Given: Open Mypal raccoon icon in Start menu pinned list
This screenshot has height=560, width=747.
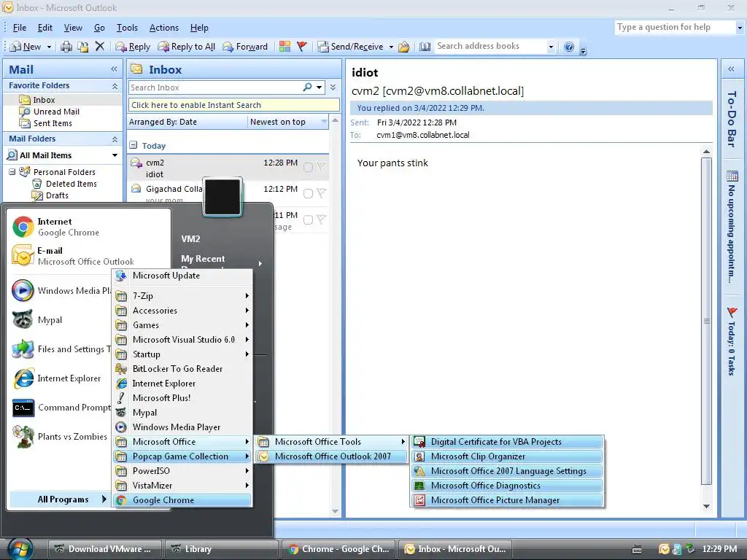Looking at the screenshot, I should click(23, 319).
